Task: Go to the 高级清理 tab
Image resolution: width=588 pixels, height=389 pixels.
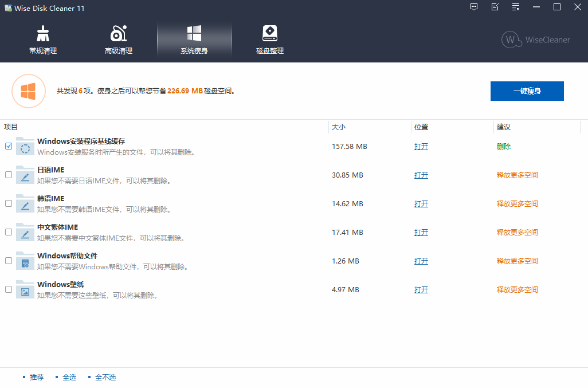Action: pos(119,40)
